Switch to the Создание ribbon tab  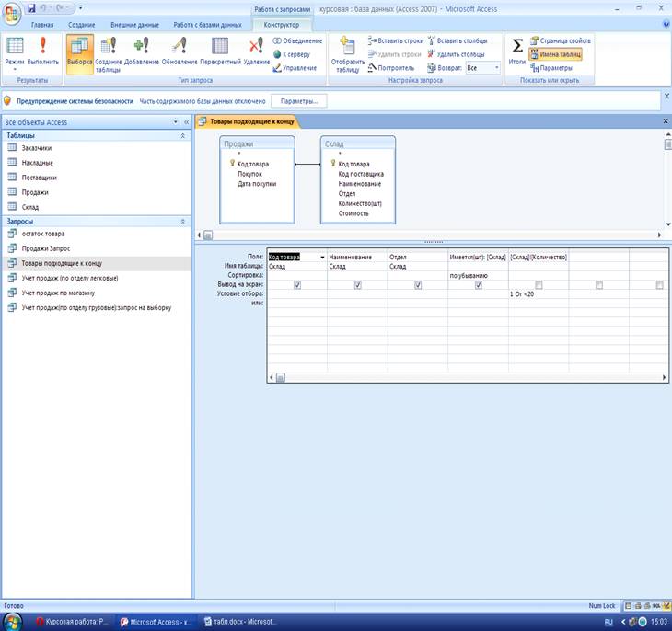point(79,25)
